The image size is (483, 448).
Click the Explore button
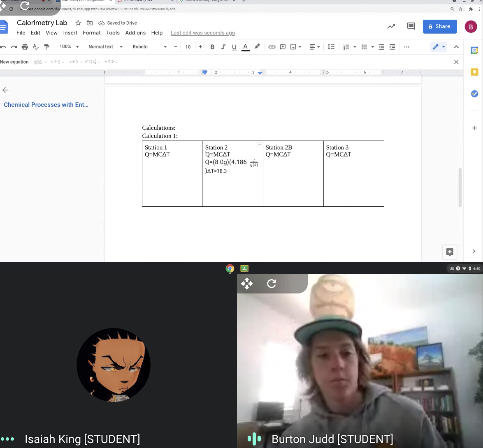pyautogui.click(x=449, y=252)
